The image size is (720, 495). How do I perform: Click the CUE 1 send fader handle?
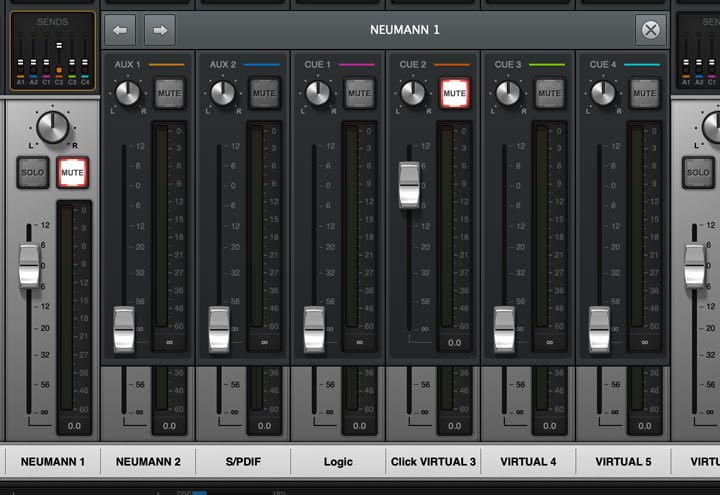tap(314, 329)
